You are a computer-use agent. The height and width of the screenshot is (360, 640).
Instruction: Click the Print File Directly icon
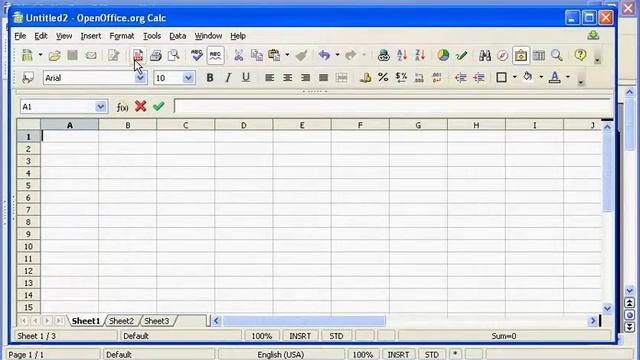(x=156, y=55)
